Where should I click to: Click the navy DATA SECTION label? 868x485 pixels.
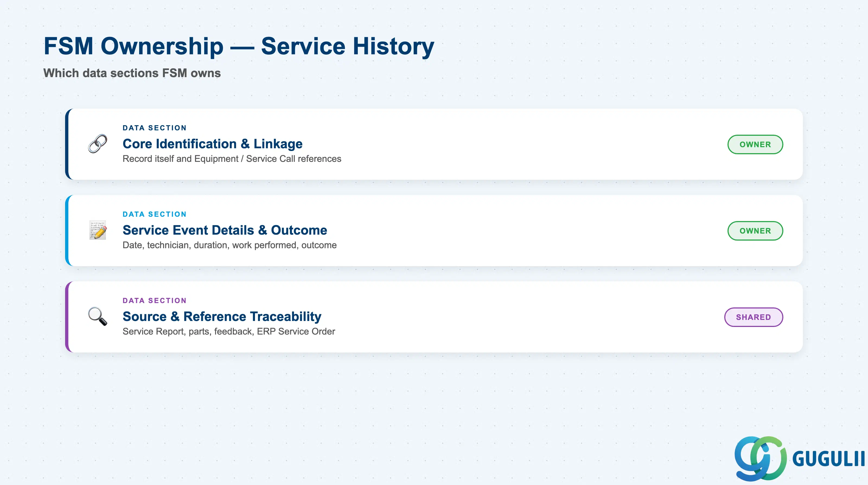click(155, 128)
